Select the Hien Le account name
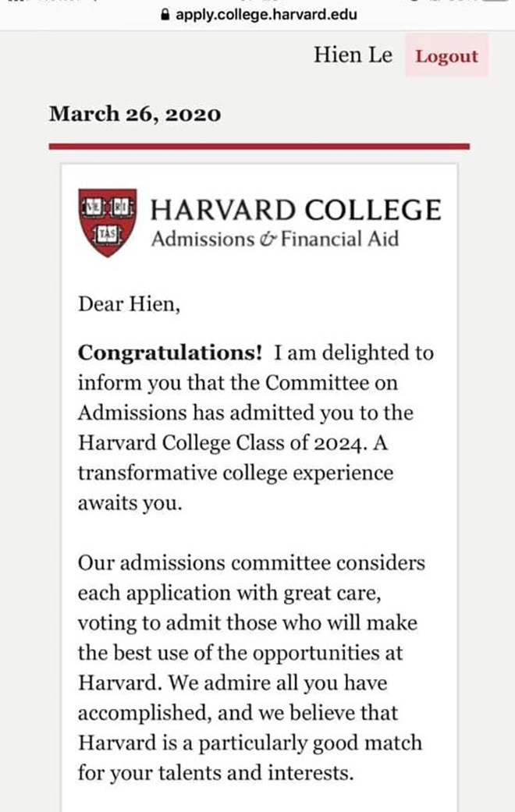The height and width of the screenshot is (812, 515). click(x=353, y=55)
